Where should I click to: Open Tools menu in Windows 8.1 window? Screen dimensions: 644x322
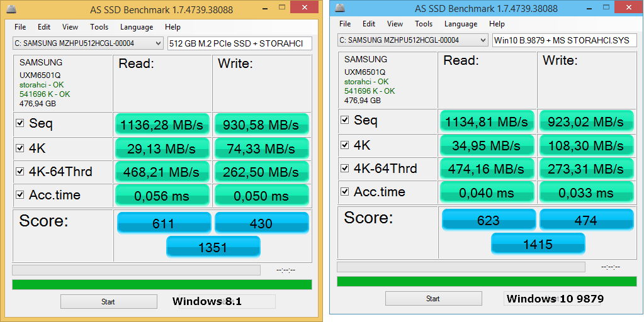[99, 27]
